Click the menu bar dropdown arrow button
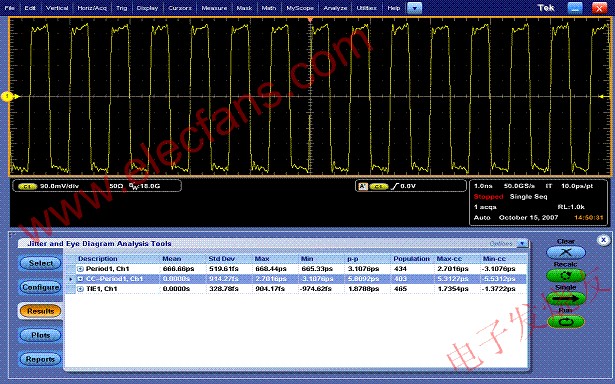 (414, 8)
